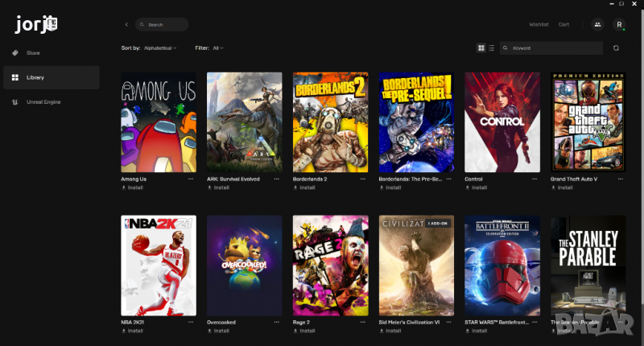Switch to grid view
This screenshot has height=346, width=644.
[x=481, y=48]
